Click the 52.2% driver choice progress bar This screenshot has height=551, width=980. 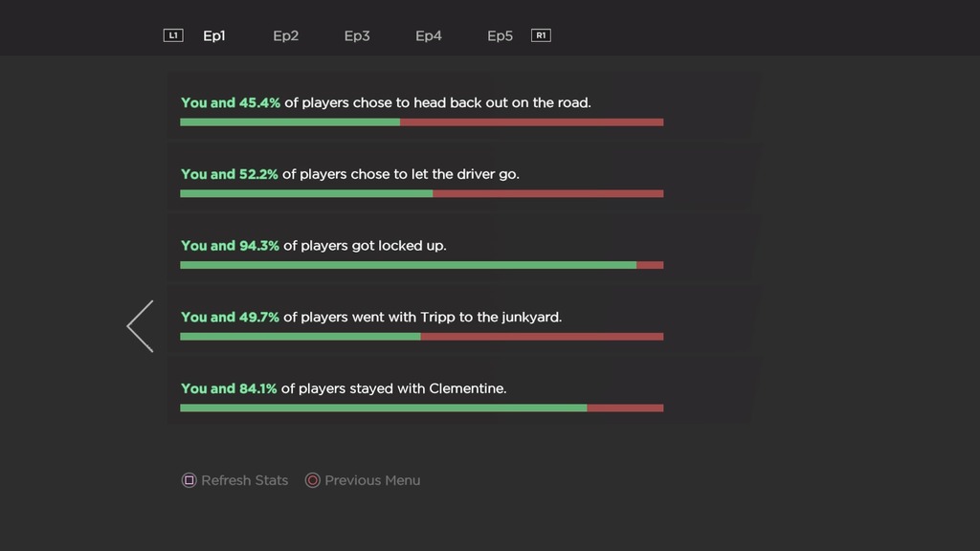[421, 193]
